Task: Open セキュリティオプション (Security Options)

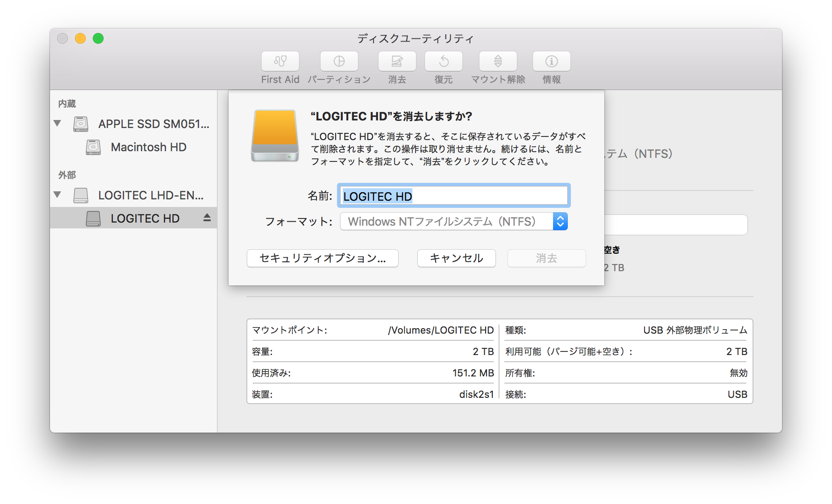Action: pos(323,258)
